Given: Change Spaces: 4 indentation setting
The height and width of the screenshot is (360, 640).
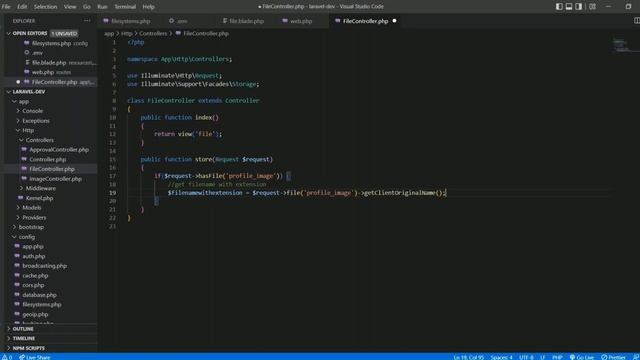Looking at the screenshot, I should tap(501, 357).
